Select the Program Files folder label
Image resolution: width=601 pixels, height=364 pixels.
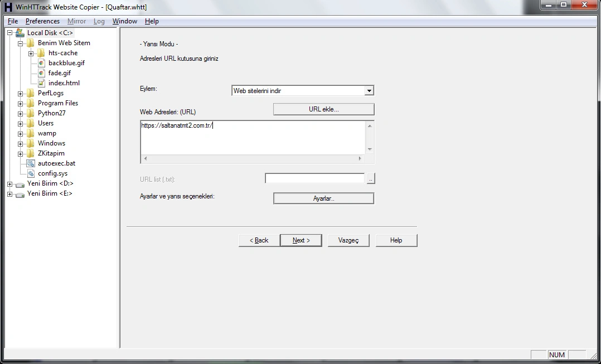pyautogui.click(x=58, y=103)
